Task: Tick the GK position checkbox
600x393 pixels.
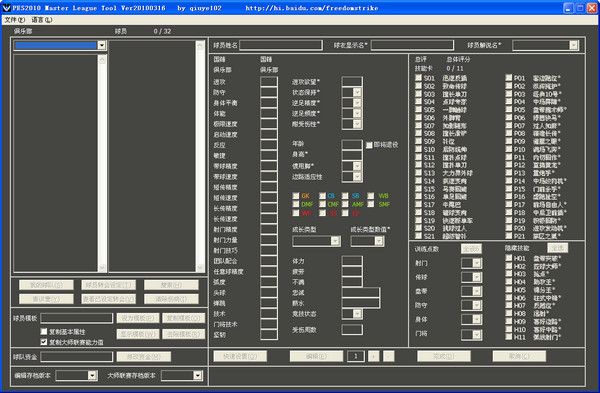Action: tap(296, 196)
